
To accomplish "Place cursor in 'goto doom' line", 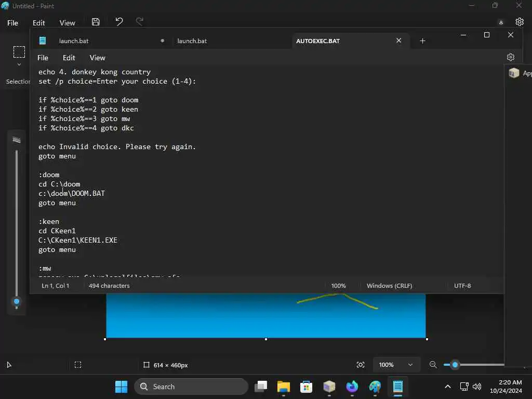I will (88, 100).
